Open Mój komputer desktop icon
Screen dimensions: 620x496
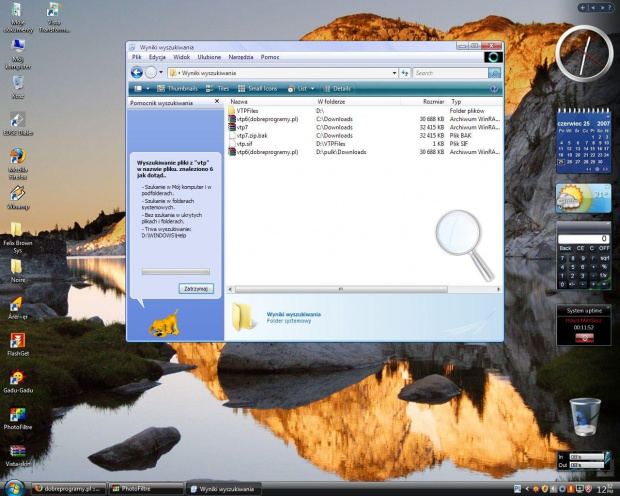click(x=18, y=54)
